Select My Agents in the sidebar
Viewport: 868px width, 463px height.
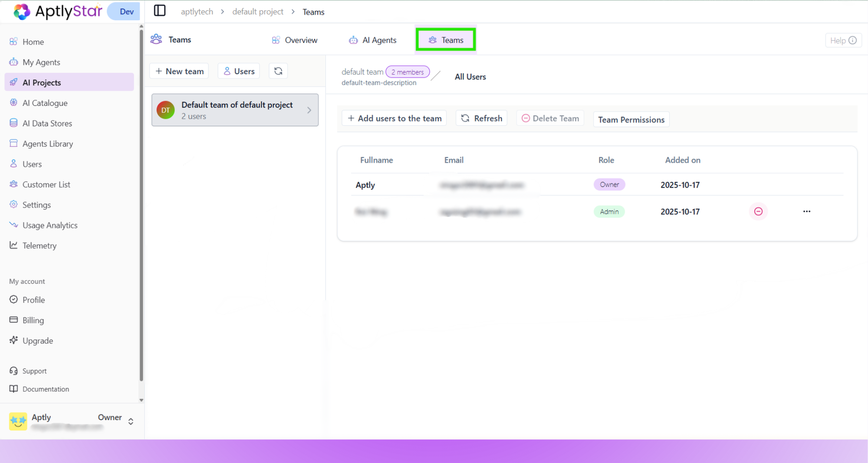[x=41, y=62]
